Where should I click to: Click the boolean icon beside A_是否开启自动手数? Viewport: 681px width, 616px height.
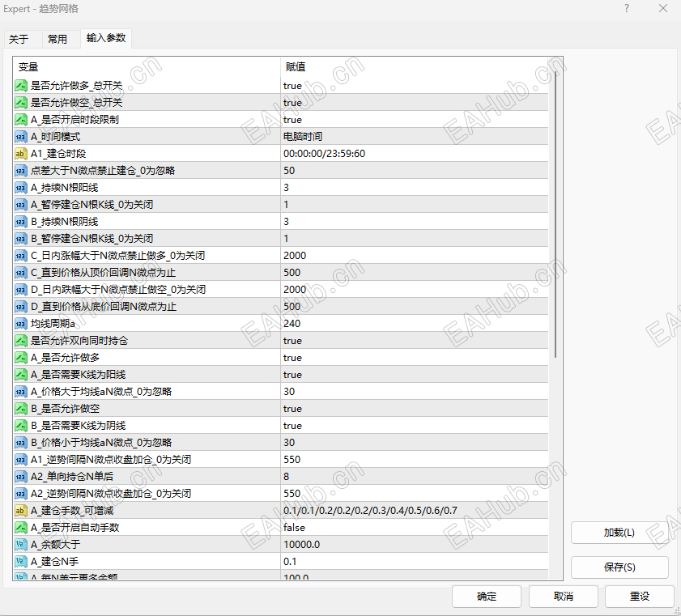pos(21,528)
